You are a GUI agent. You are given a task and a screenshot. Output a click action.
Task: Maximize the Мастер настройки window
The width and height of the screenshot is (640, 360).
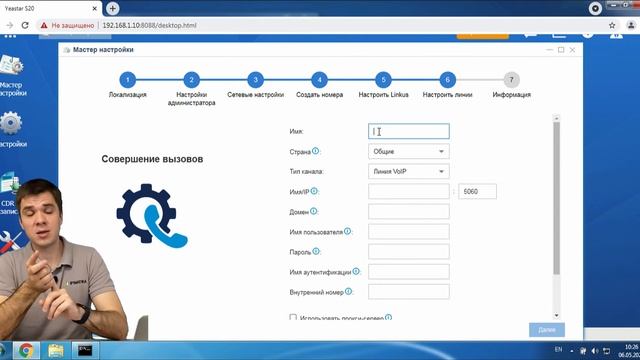point(561,50)
